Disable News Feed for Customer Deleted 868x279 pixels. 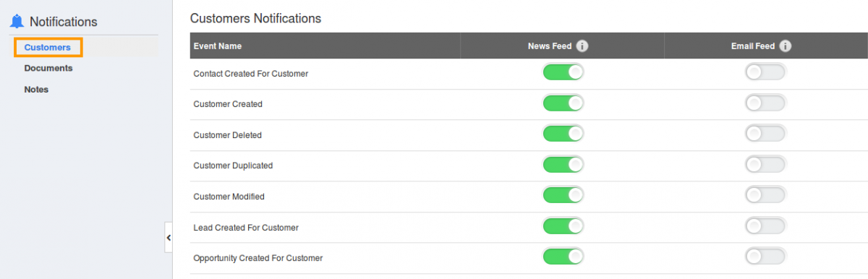(563, 134)
